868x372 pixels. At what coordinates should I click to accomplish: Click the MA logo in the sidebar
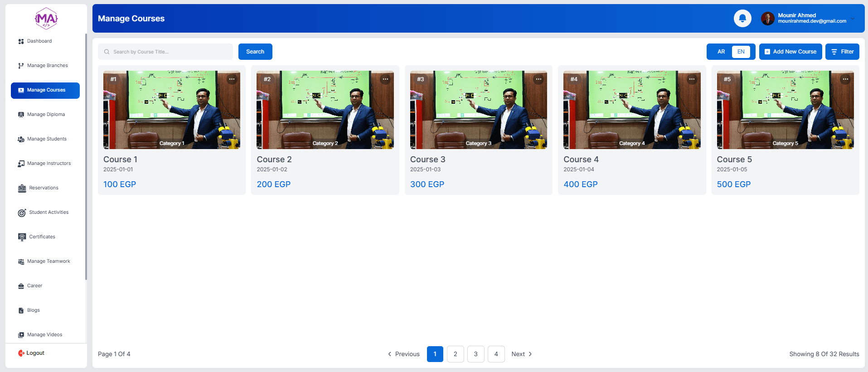point(46,19)
